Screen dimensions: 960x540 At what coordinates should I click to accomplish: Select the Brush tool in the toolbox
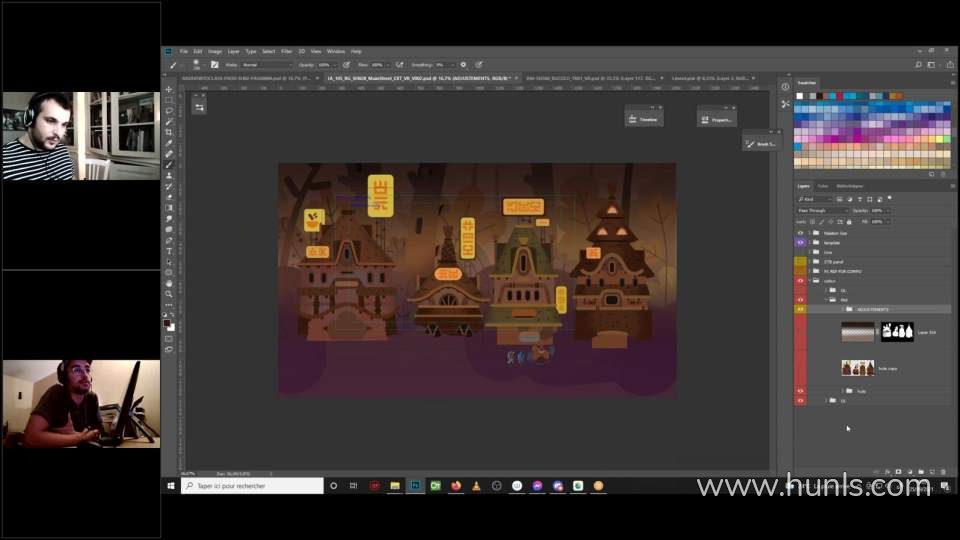169,165
